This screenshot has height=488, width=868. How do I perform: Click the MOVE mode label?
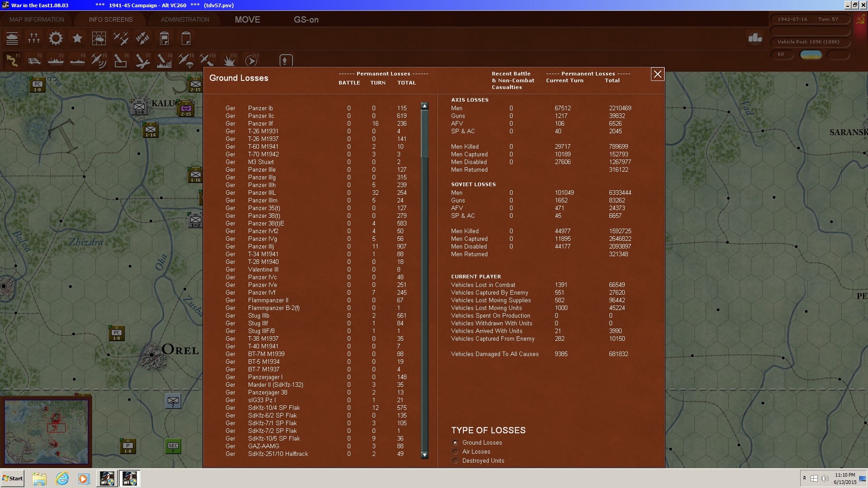point(247,19)
